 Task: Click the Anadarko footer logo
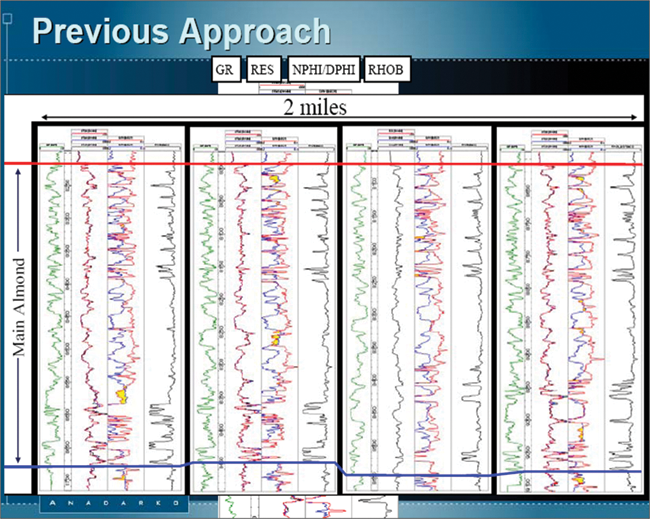point(111,502)
